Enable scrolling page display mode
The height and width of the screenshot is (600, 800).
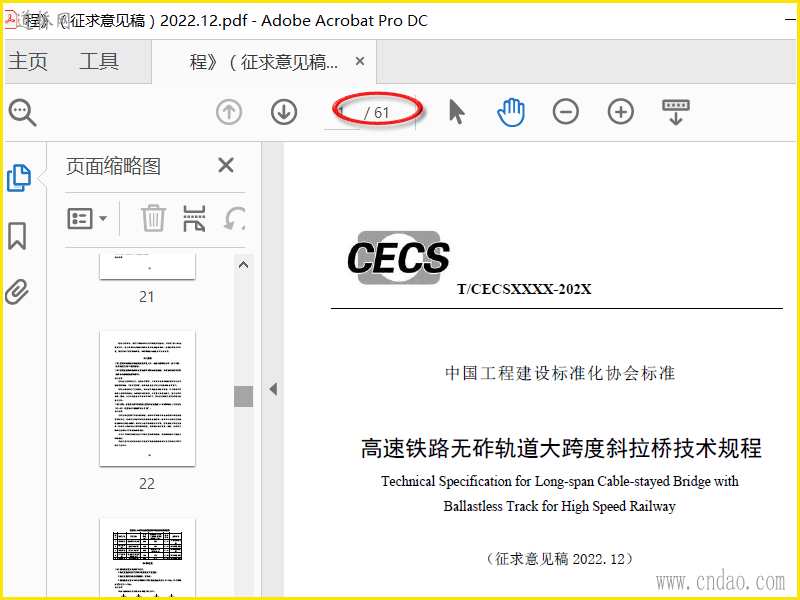[676, 112]
